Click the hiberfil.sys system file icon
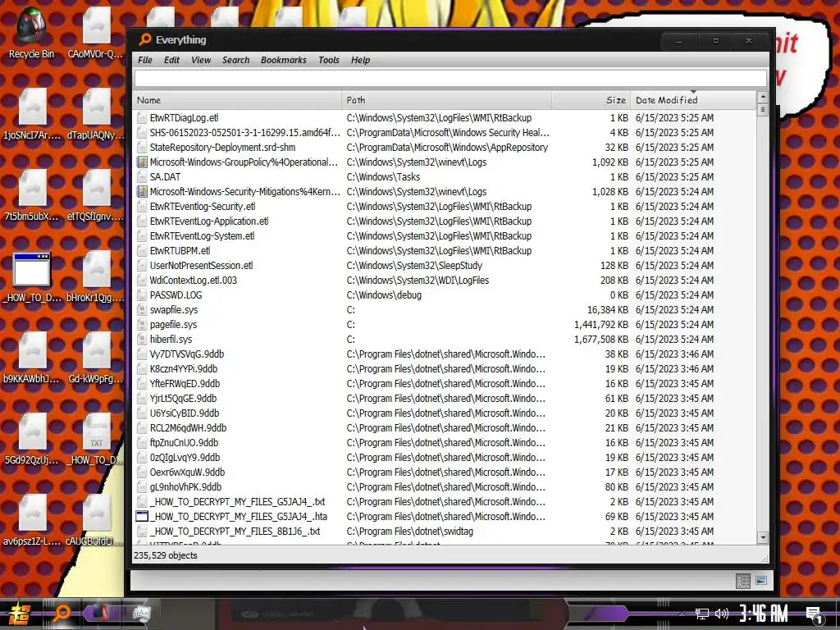This screenshot has height=630, width=840. click(x=141, y=339)
